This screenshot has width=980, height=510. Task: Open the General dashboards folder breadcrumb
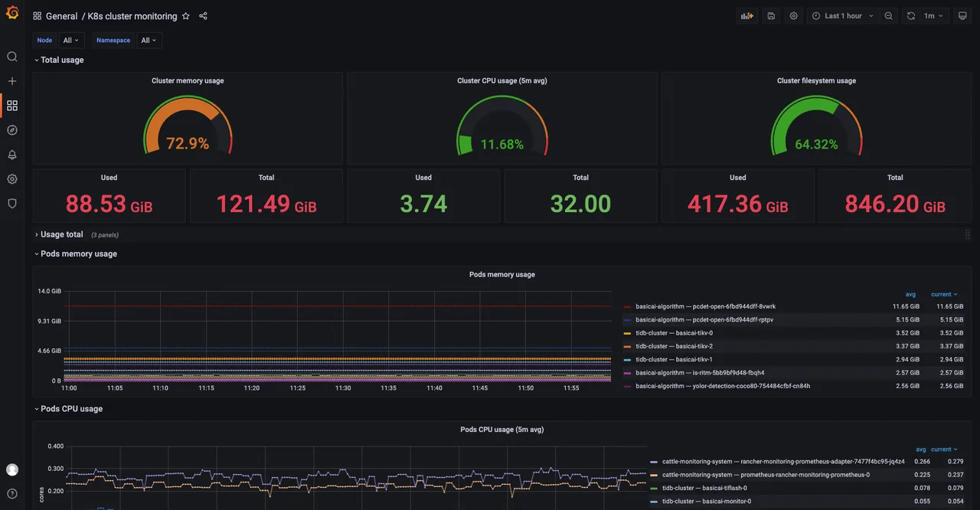pyautogui.click(x=61, y=15)
